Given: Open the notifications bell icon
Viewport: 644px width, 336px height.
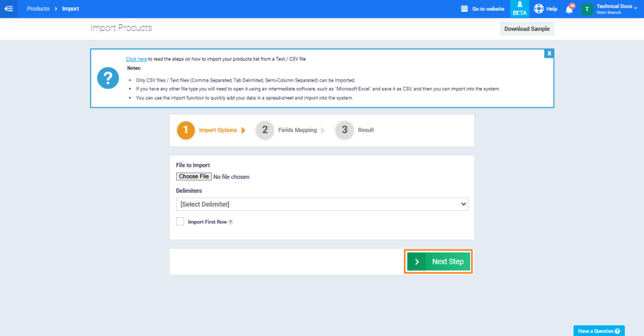Looking at the screenshot, I should pos(569,9).
